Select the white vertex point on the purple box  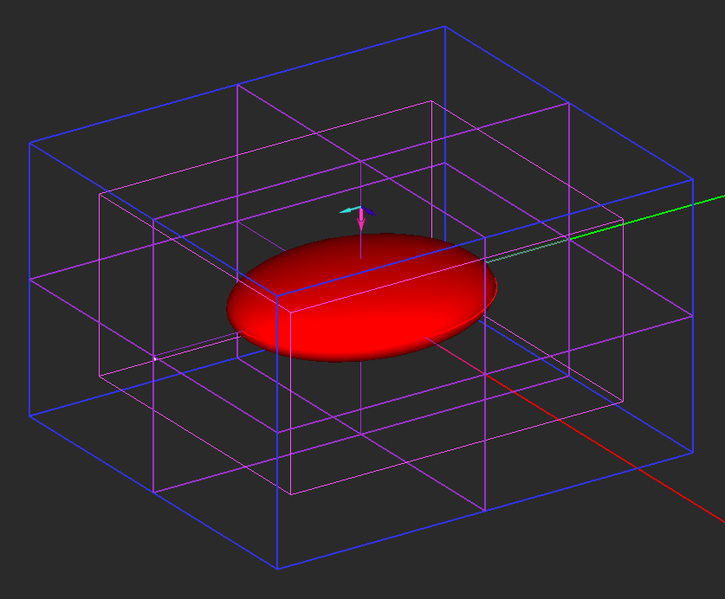[x=155, y=358]
